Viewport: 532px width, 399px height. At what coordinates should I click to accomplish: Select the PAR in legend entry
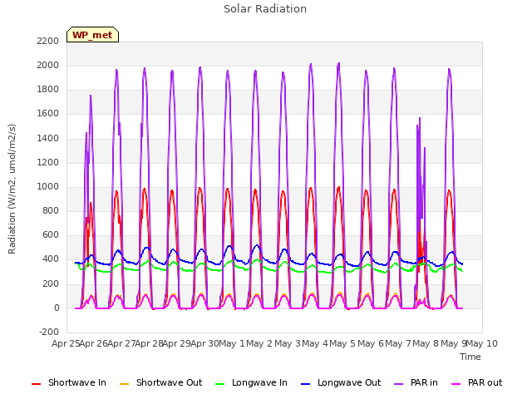(416, 382)
